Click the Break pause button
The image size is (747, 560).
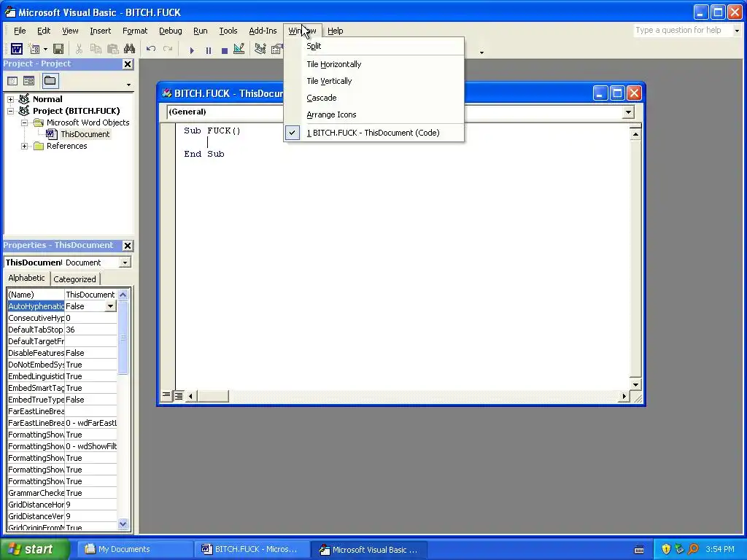coord(208,50)
